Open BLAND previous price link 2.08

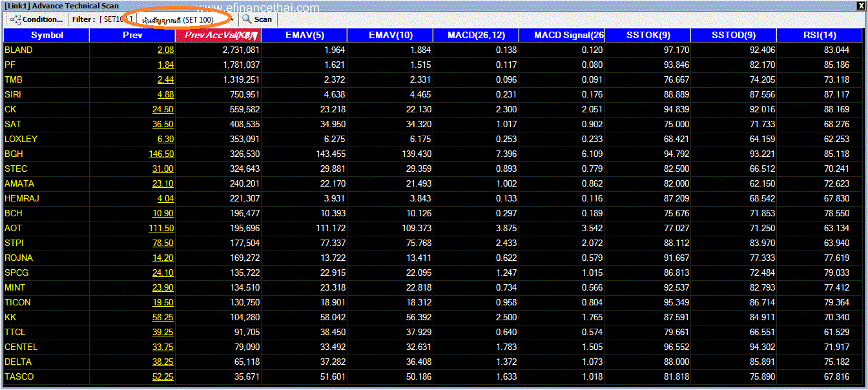[x=165, y=50]
